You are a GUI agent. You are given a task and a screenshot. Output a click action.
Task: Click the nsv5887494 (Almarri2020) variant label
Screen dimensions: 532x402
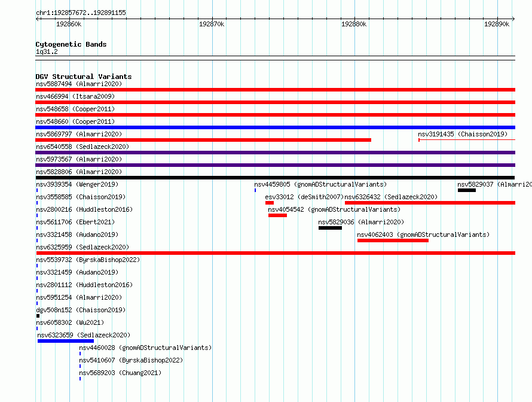(79, 84)
